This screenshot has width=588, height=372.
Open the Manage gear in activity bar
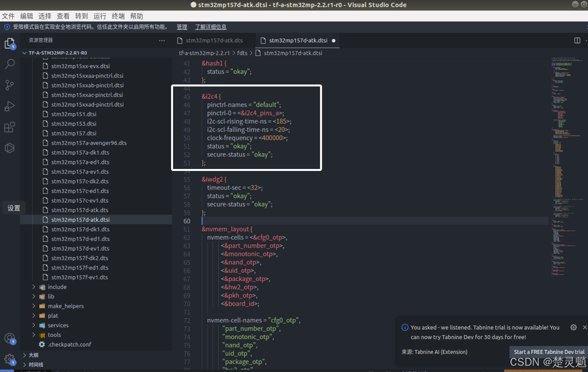pyautogui.click(x=10, y=360)
